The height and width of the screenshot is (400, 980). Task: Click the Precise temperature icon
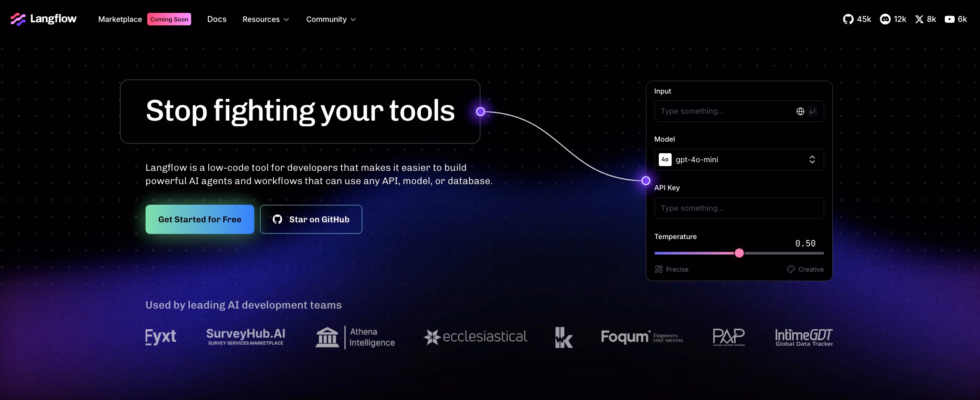[x=659, y=269]
